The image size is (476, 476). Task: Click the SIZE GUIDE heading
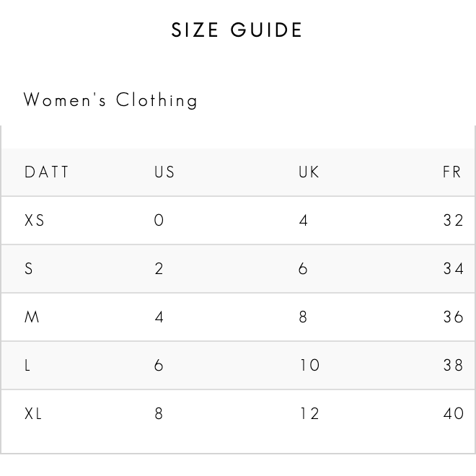[x=237, y=30]
